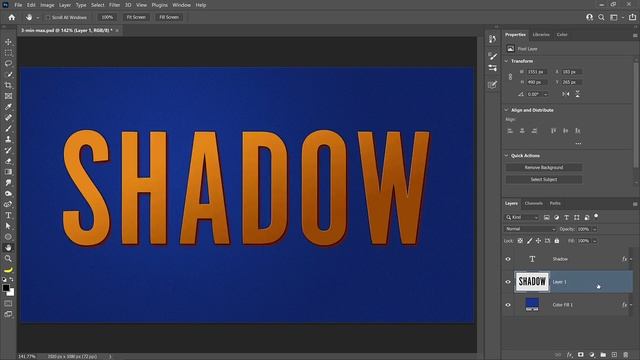Open the File menu
Viewport: 640px width, 360px height.
18,5
